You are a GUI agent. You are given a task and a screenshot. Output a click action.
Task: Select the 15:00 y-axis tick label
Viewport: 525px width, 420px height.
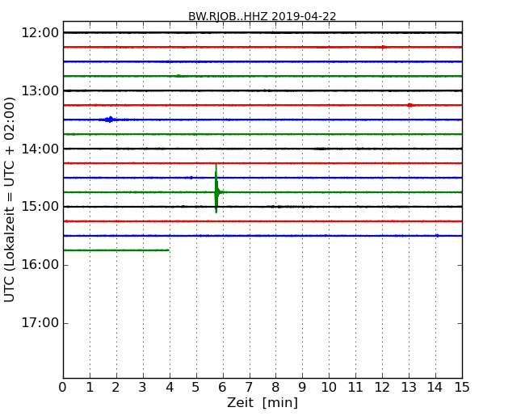pyautogui.click(x=40, y=207)
